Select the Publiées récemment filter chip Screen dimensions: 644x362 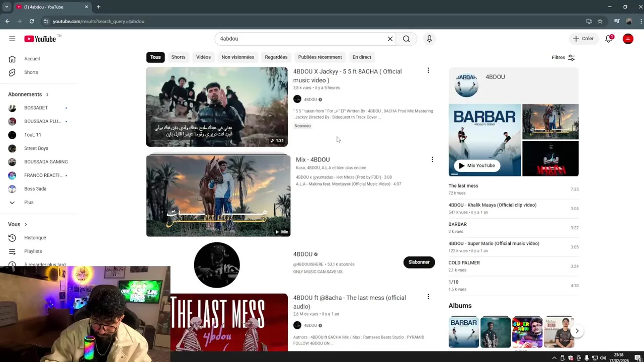[x=320, y=57]
